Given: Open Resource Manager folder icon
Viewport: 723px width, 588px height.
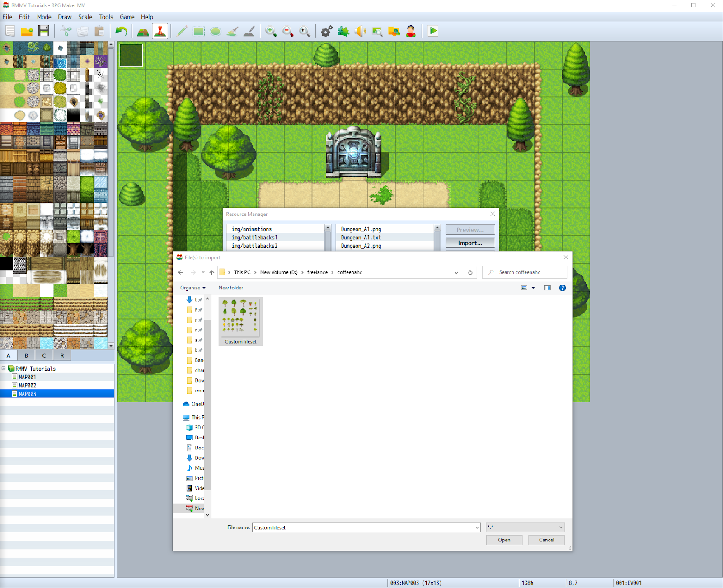Looking at the screenshot, I should pyautogui.click(x=394, y=31).
